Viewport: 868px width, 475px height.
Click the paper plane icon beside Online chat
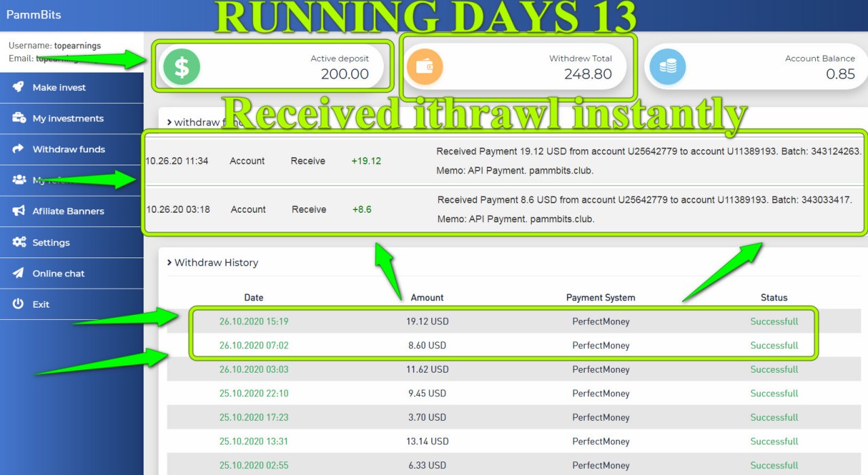tap(19, 273)
